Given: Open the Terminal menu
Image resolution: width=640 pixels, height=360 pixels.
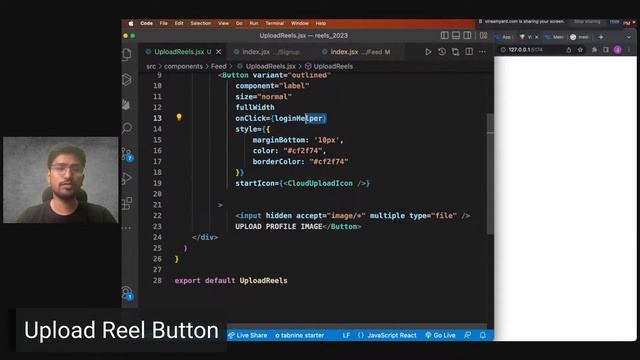Looking at the screenshot, I should [x=274, y=23].
